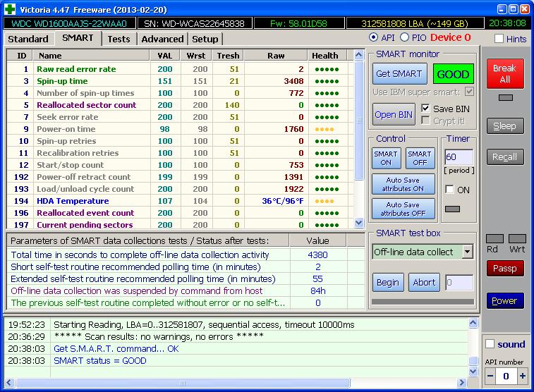Toggle Use IBM super smart checkbox
The width and height of the screenshot is (534, 392).
coord(469,92)
